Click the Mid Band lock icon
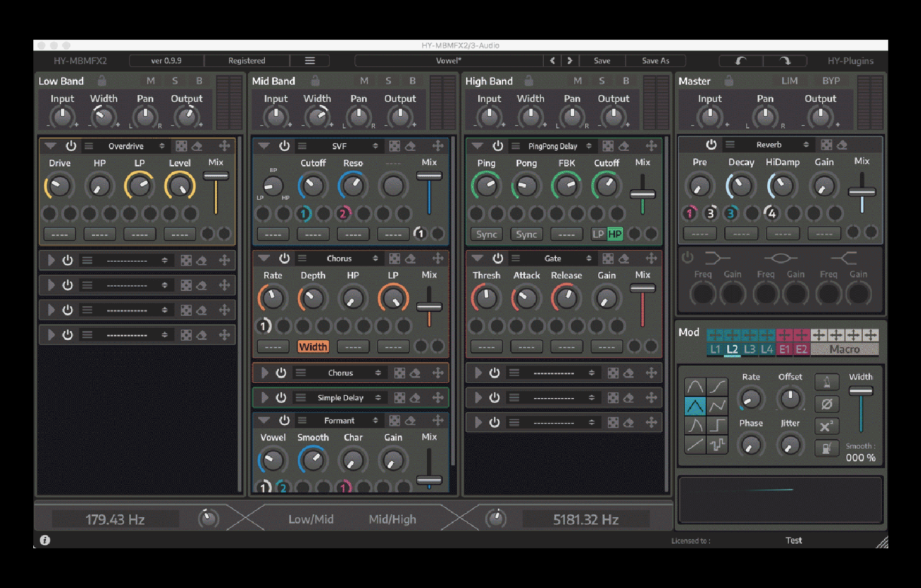 pyautogui.click(x=315, y=80)
